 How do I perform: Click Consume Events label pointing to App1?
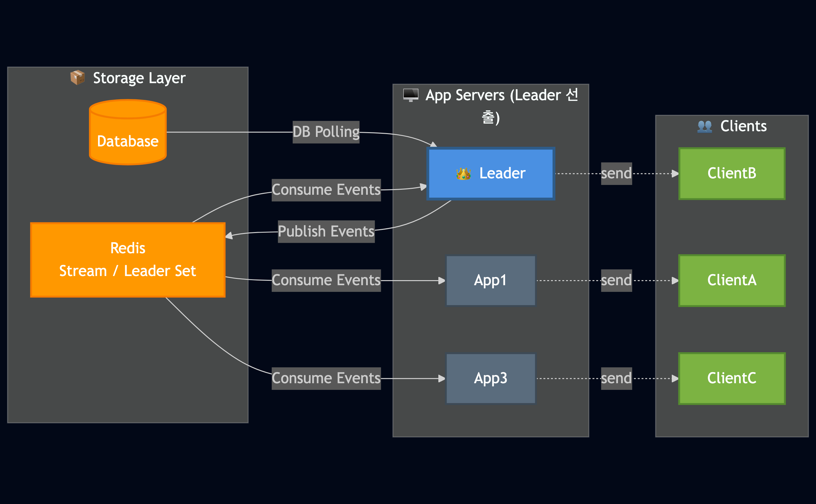point(326,280)
